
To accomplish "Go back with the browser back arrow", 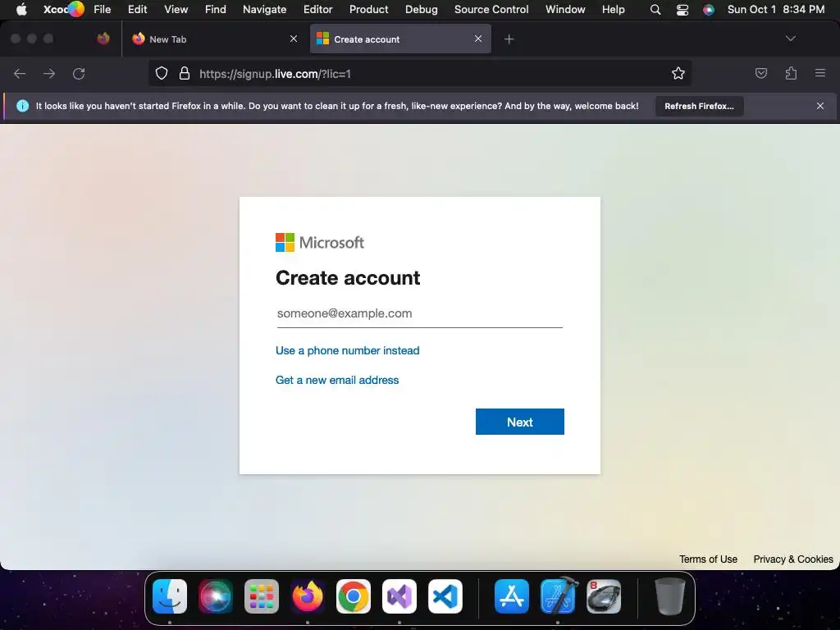I will (20, 73).
